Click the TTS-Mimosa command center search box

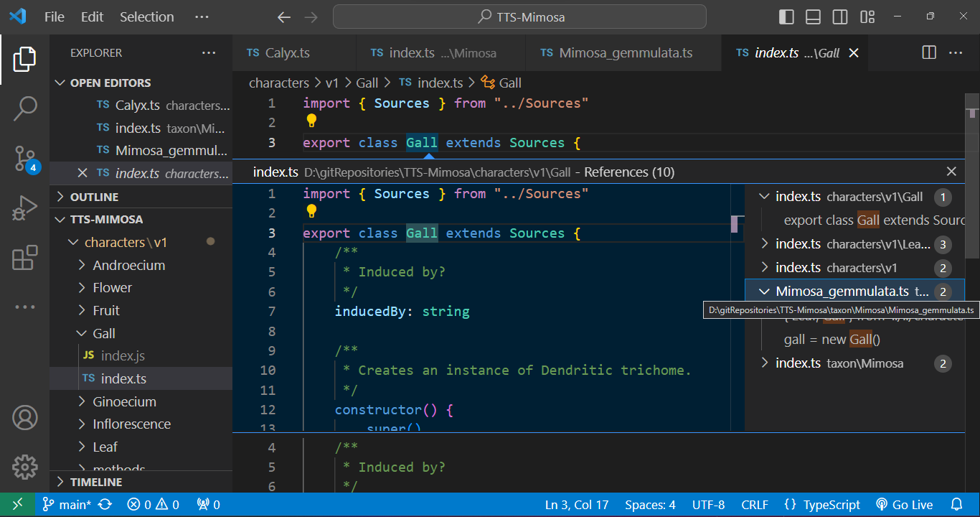pos(519,17)
